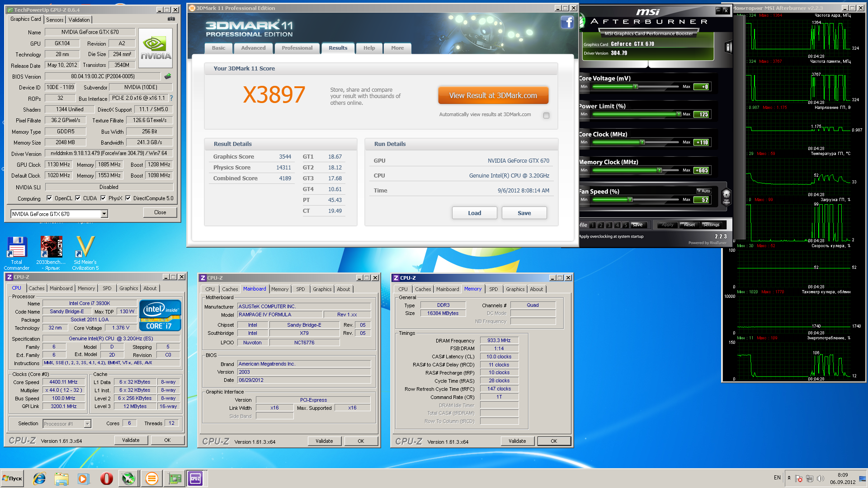Open the Advanced tab in 3DMark 11
Image resolution: width=868 pixels, height=488 pixels.
pos(253,48)
